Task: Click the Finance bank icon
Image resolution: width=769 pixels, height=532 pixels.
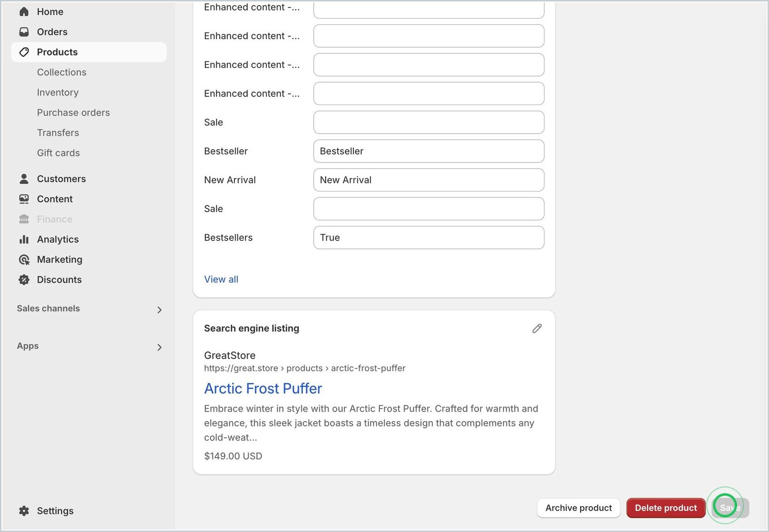Action: coord(24,219)
